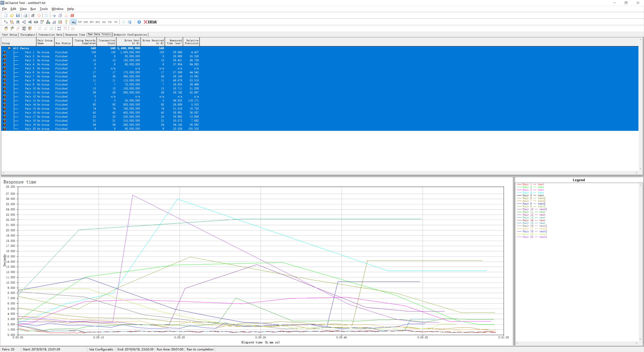Click the Print icon in toolbar
The height and width of the screenshot is (352, 644).
pos(25,15)
